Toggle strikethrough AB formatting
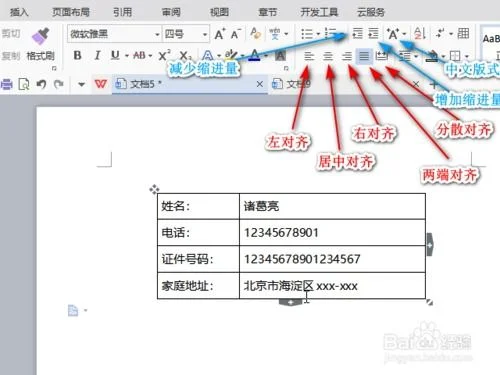 click(x=139, y=55)
